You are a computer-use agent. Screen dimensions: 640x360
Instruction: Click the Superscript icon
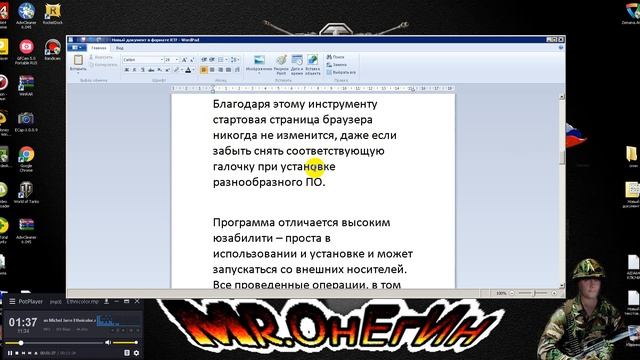pos(168,70)
